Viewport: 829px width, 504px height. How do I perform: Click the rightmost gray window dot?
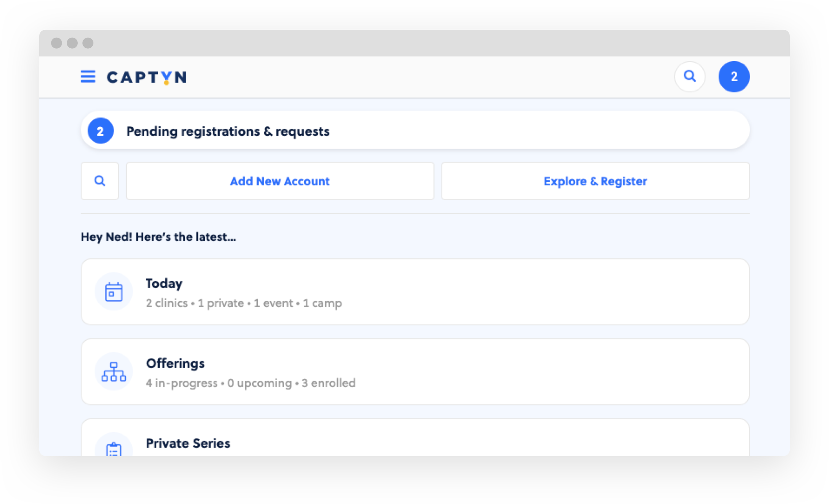click(x=88, y=43)
